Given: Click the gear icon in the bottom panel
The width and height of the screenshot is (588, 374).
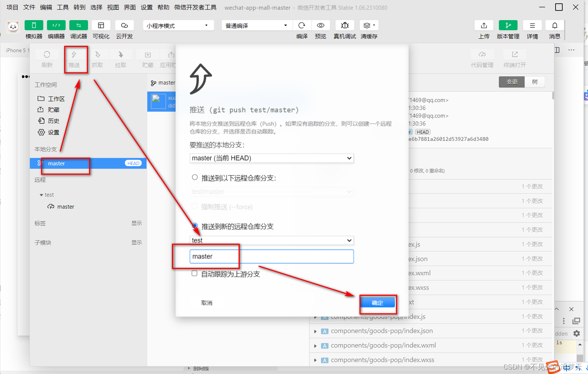Looking at the screenshot, I should (576, 333).
